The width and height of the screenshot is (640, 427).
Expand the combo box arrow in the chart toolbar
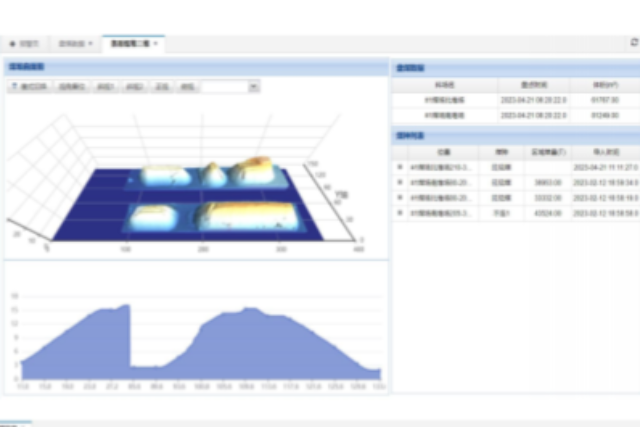tap(254, 87)
